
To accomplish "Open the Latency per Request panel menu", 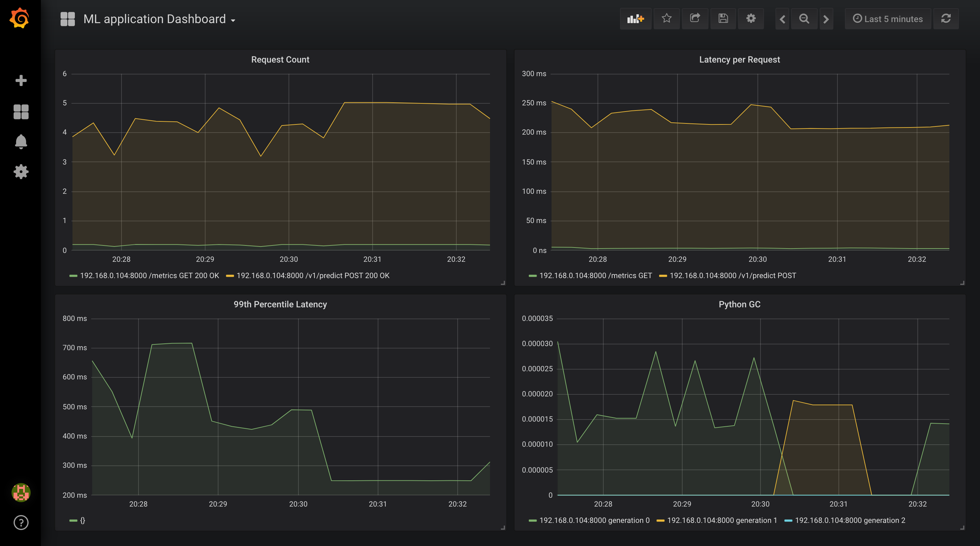I will pos(739,60).
